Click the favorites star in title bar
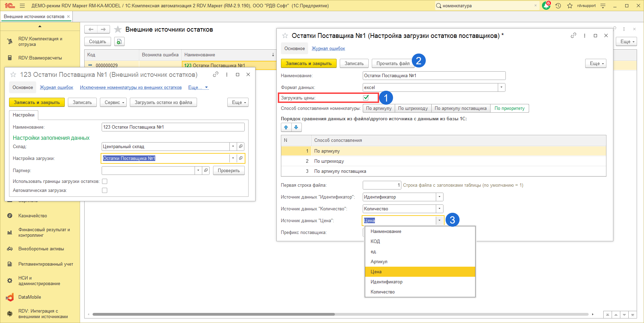 tap(570, 6)
